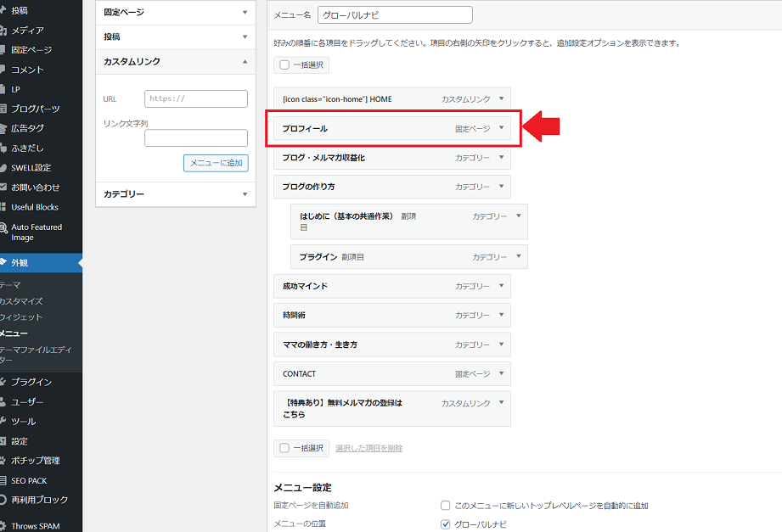Open the テーマ submenu item
The height and width of the screenshot is (532, 782).
[x=10, y=285]
